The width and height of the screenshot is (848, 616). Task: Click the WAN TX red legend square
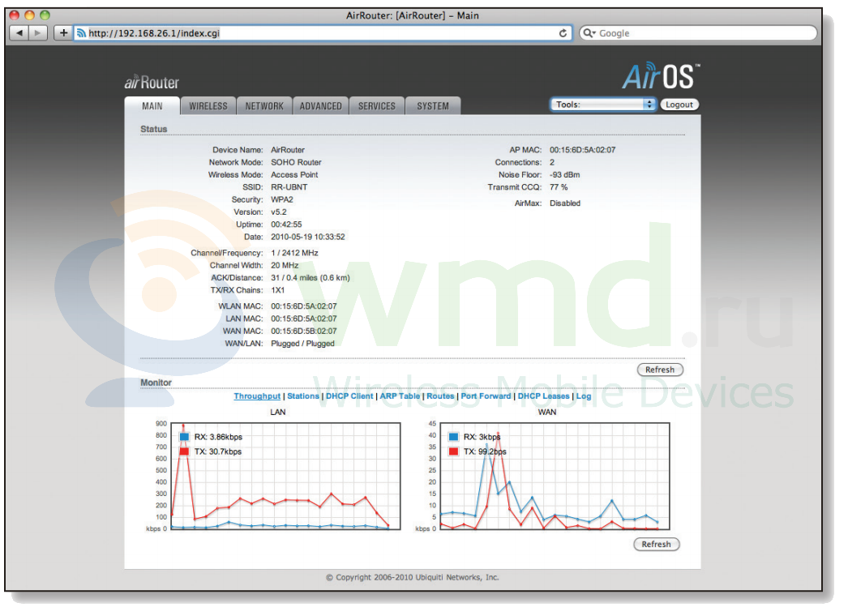pyautogui.click(x=454, y=451)
